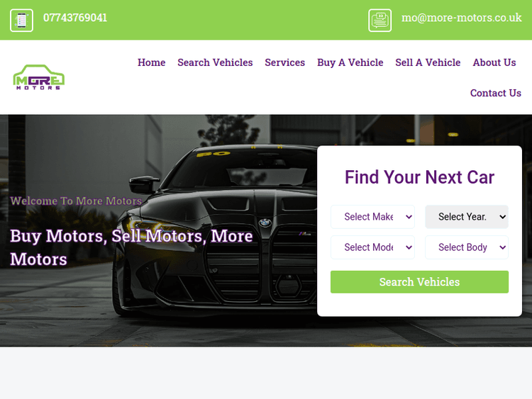Click the mo@more-motors.co.uk email link
532x399 pixels.
click(x=462, y=18)
